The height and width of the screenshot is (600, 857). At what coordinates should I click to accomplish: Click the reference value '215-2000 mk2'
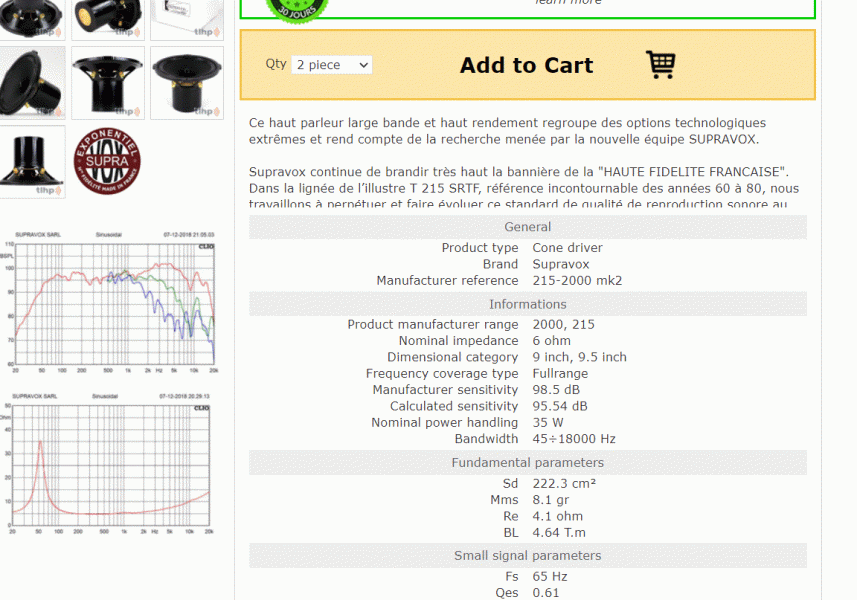[x=577, y=280]
